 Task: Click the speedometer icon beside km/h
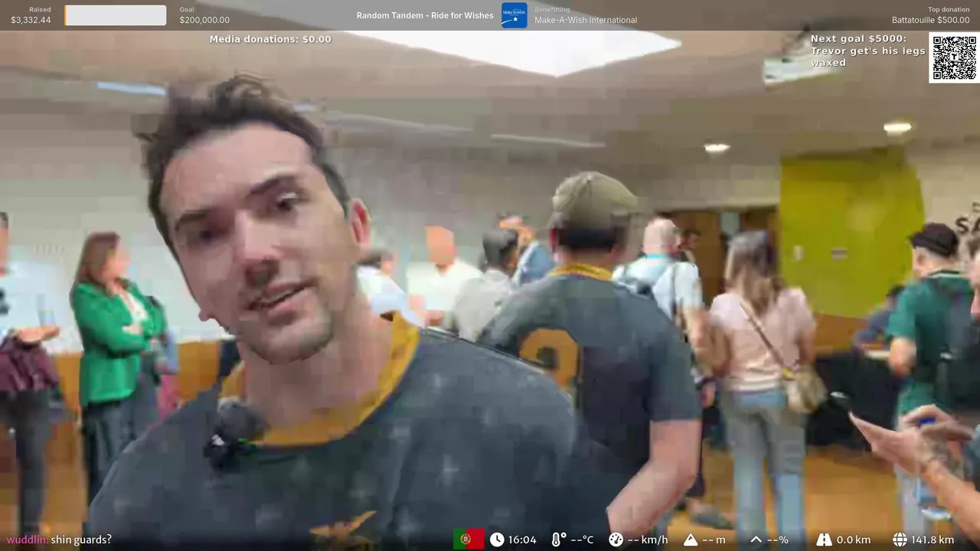(616, 540)
